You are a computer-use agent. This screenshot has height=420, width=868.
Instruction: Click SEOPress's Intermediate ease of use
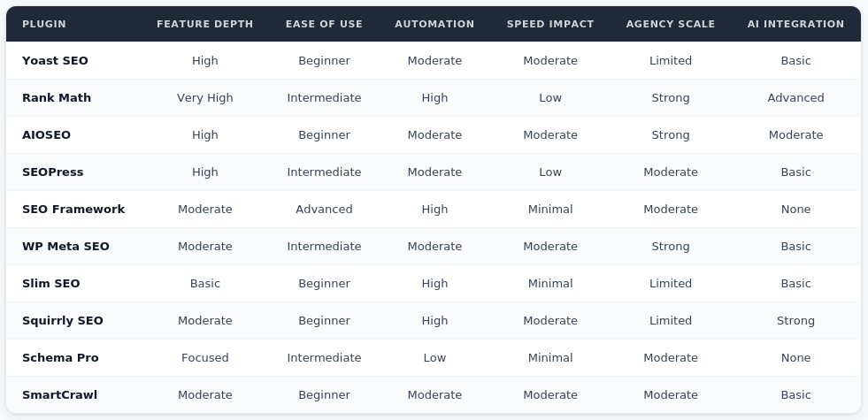pyautogui.click(x=324, y=172)
